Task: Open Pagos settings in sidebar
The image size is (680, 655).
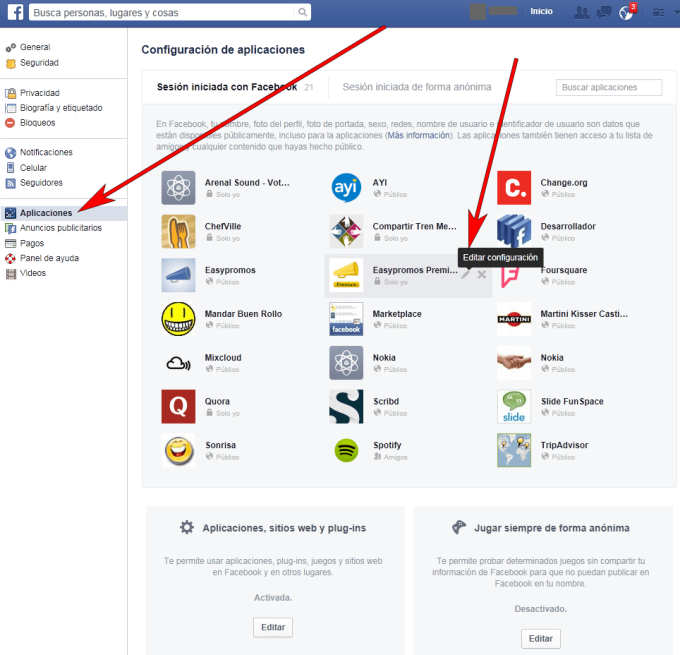Action: point(32,243)
